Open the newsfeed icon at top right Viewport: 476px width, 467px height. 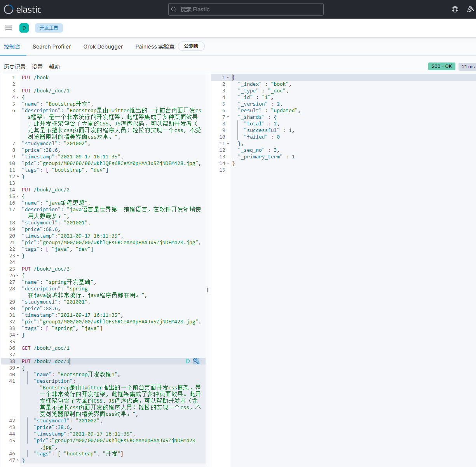(470, 9)
